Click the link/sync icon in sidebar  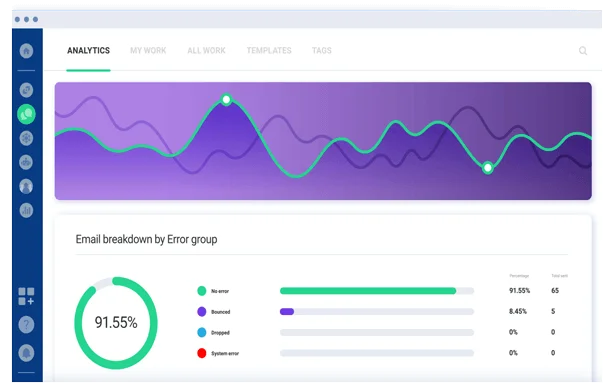coord(26,90)
